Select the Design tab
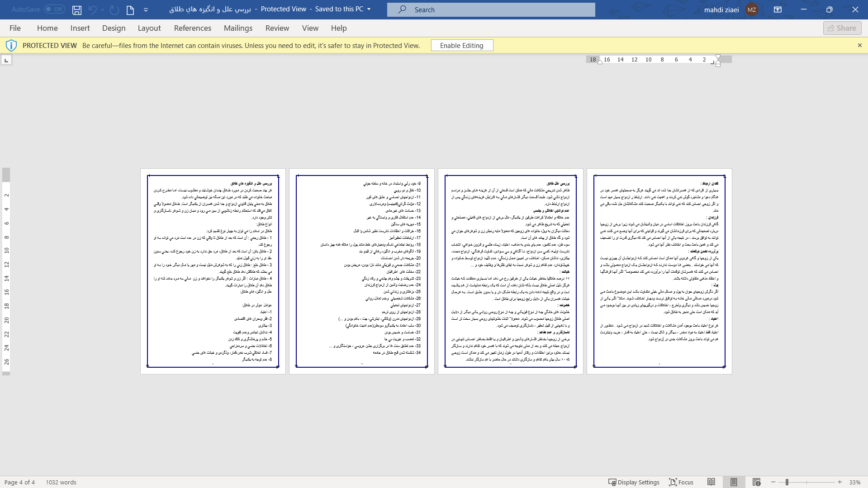 (x=114, y=28)
